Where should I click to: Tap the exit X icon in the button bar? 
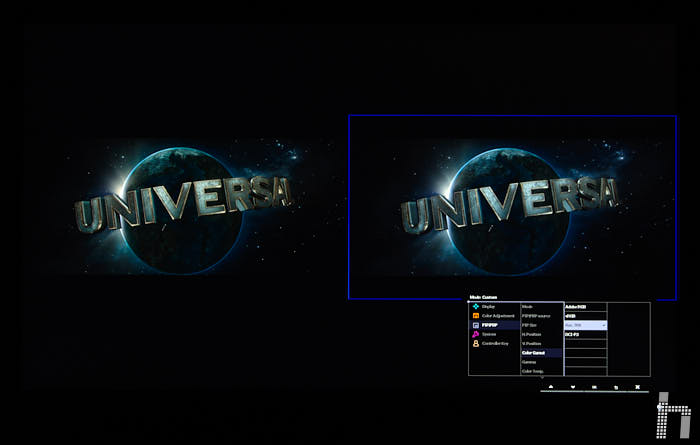638,387
